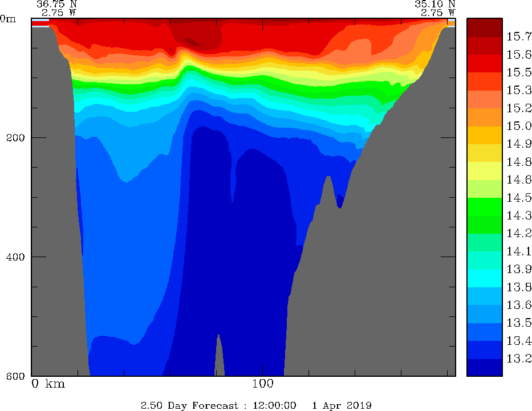Click the 13.8 colorbar value

[519, 287]
